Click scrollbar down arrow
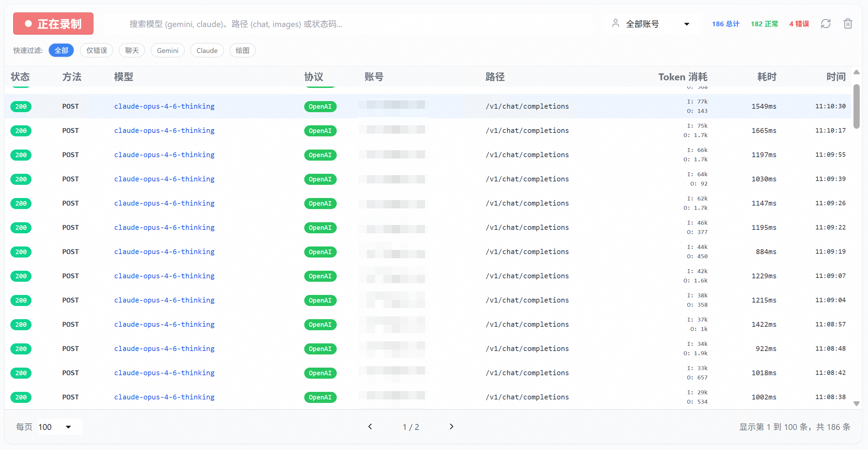The image size is (868, 450). tap(857, 403)
